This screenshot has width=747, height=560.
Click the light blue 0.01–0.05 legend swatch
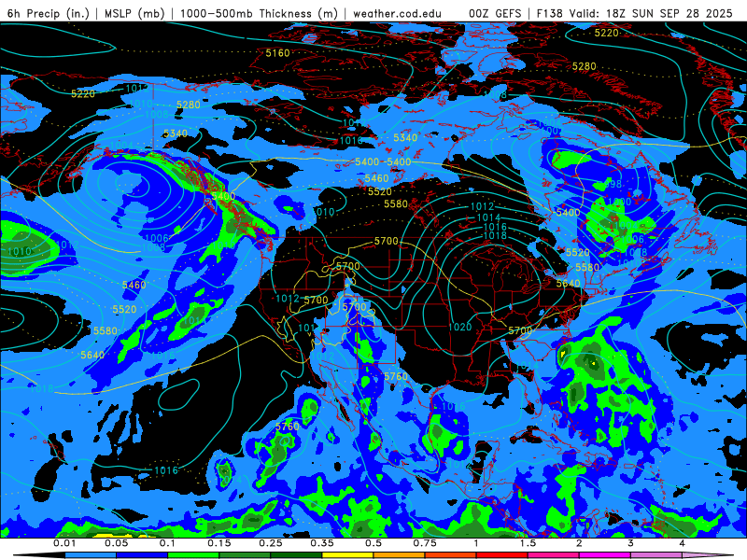[90, 555]
